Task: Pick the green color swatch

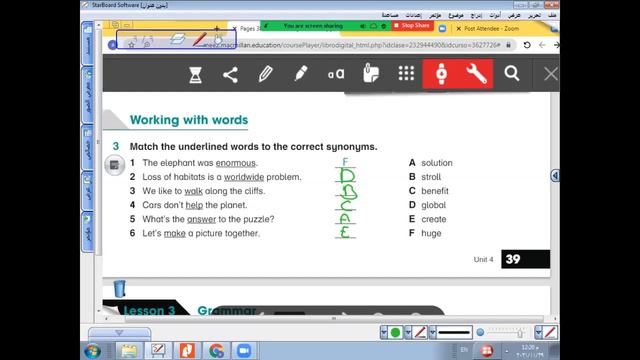Action: pos(395,333)
